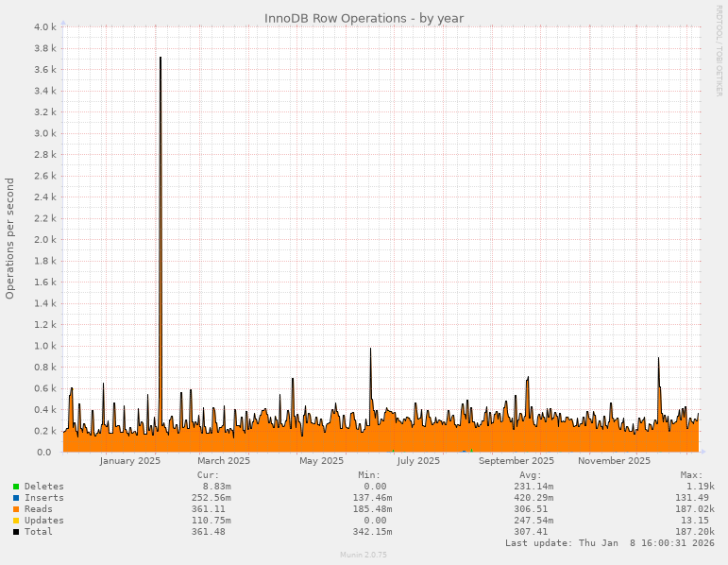Select the 'Inserts' legend label
Screen dimensions: 728x565
[44, 498]
